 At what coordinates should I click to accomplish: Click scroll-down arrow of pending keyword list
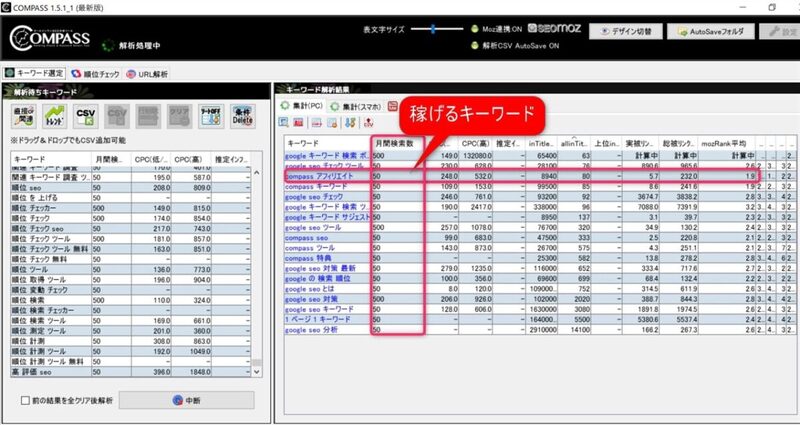(x=257, y=372)
